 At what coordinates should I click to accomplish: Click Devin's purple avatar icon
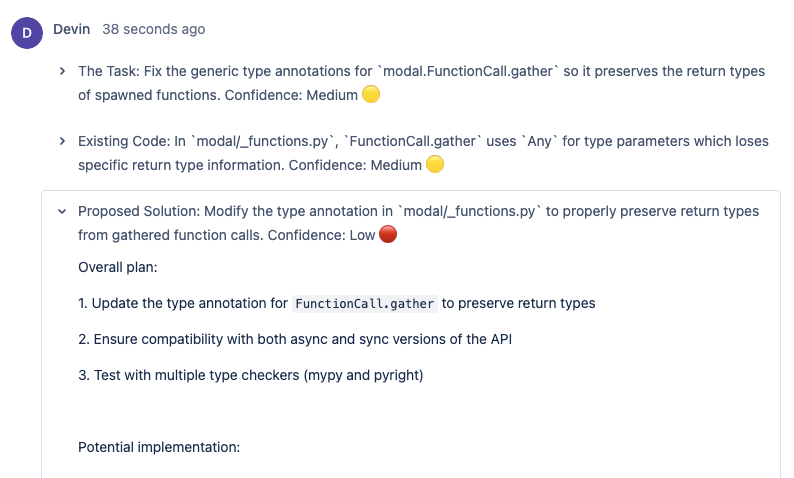[27, 33]
